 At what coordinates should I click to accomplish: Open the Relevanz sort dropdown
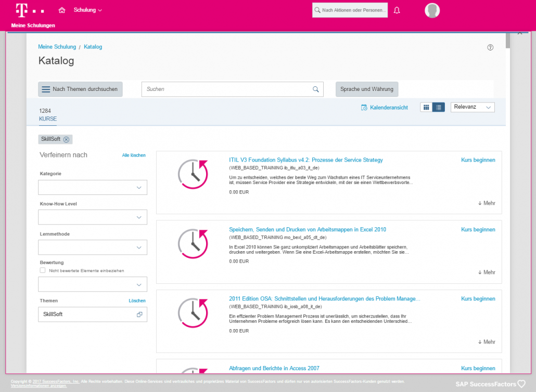[472, 107]
